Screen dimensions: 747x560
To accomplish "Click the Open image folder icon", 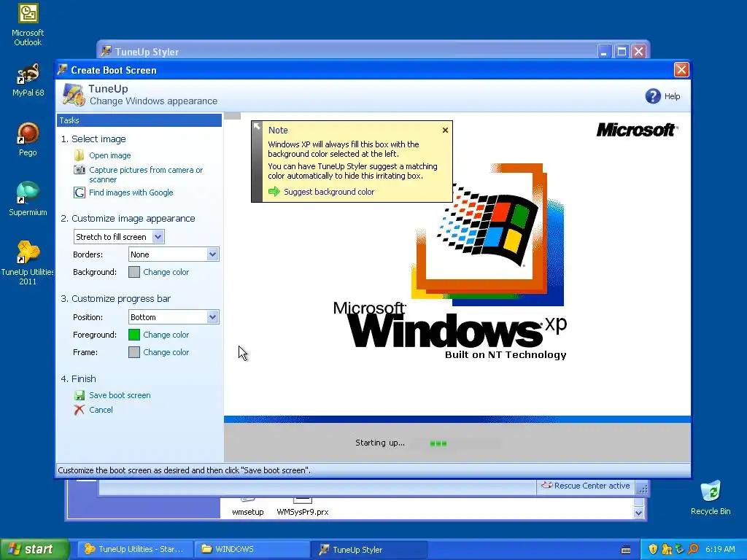I will click(x=79, y=155).
